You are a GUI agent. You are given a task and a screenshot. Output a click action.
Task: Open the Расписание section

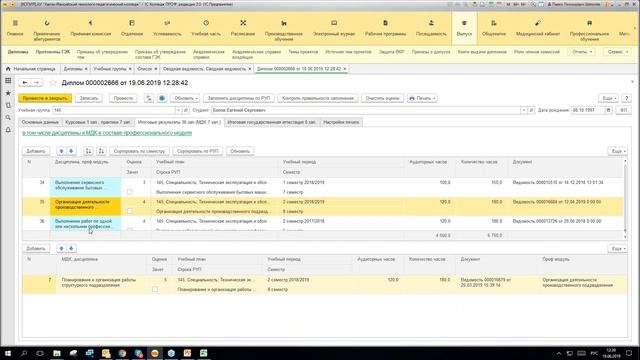click(243, 28)
